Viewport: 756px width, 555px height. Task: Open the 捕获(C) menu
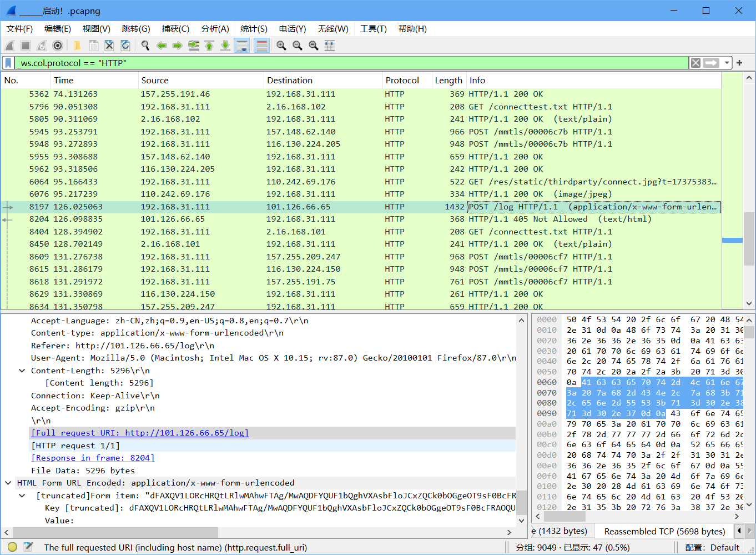pyautogui.click(x=175, y=29)
